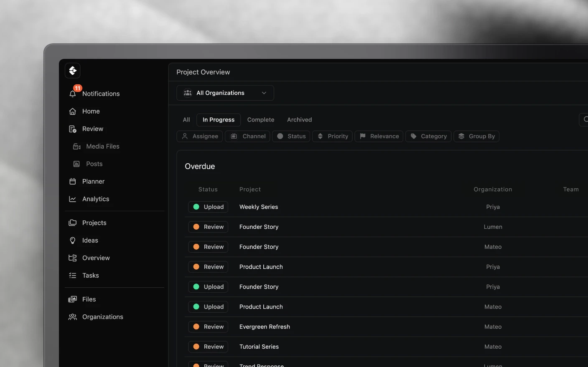Screen dimensions: 588x367
Task: Open the Group By options
Action: point(476,137)
